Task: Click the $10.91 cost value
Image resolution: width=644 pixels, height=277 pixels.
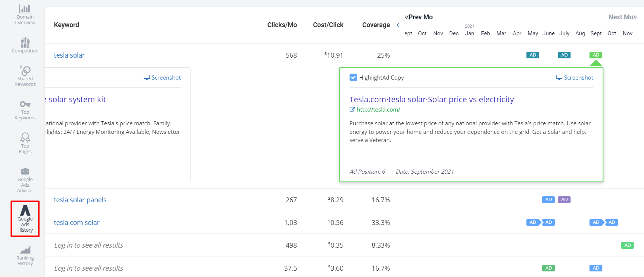Action: (334, 55)
